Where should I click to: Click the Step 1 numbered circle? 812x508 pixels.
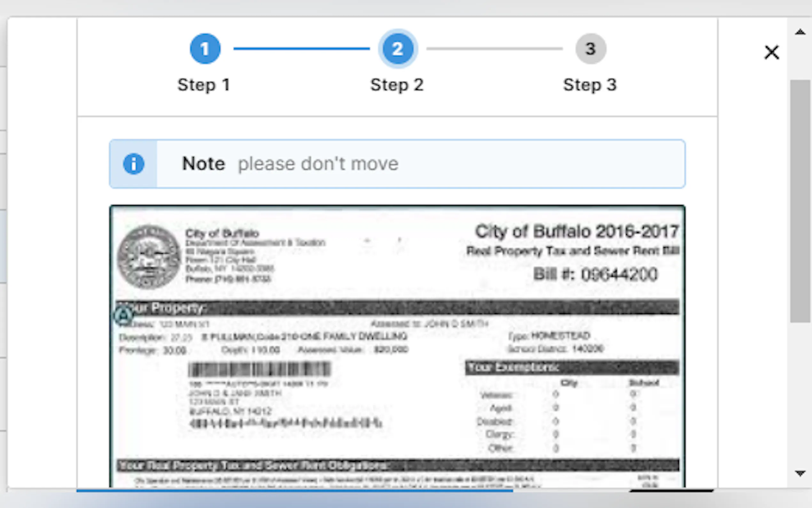pyautogui.click(x=205, y=49)
